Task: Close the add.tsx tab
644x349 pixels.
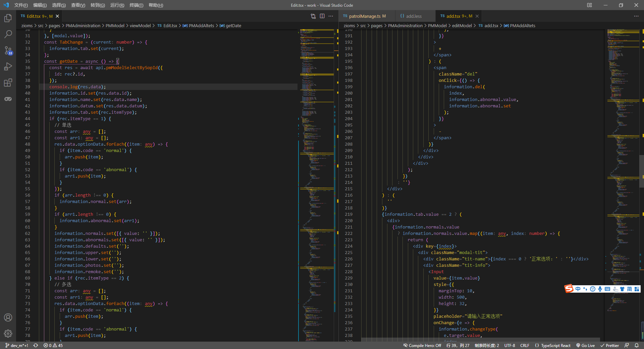Action: pos(477,16)
